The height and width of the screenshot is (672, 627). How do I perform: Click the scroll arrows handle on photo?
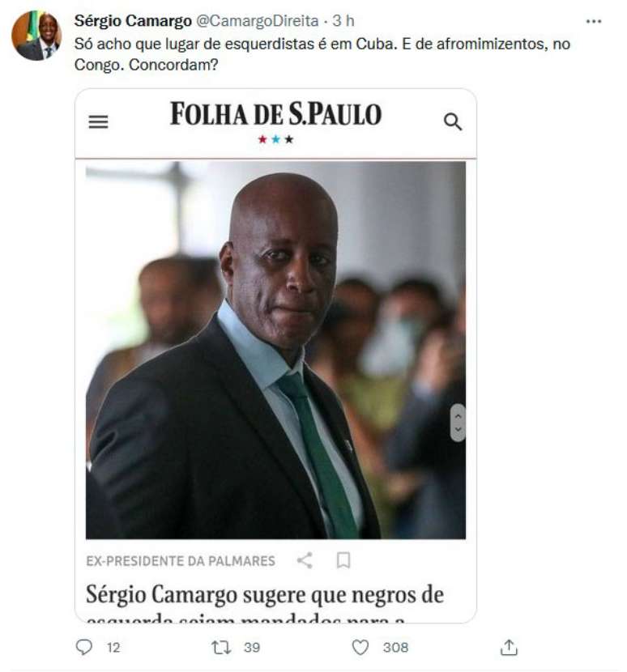[458, 423]
